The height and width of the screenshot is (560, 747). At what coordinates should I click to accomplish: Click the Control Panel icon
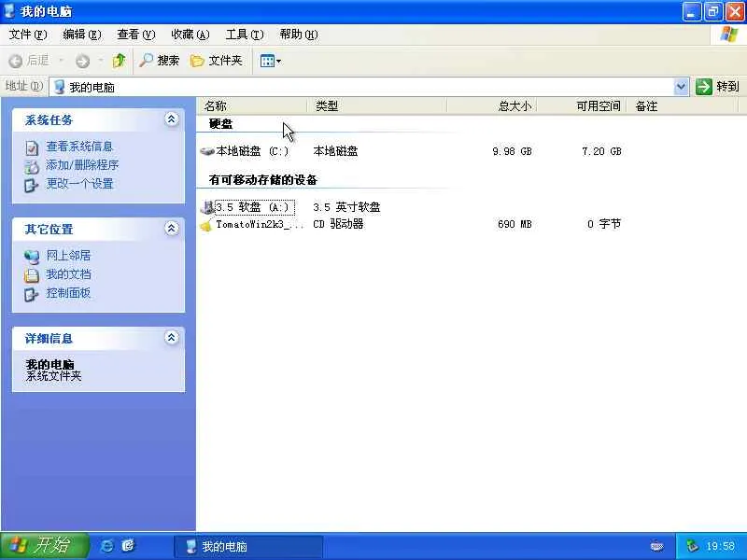pos(32,294)
